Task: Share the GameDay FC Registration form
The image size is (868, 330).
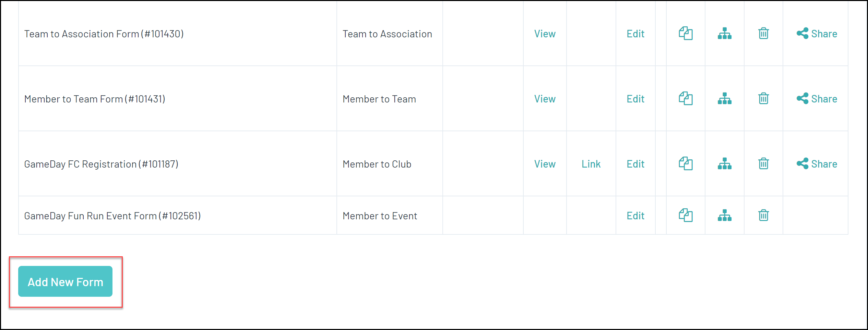Action: click(x=817, y=164)
